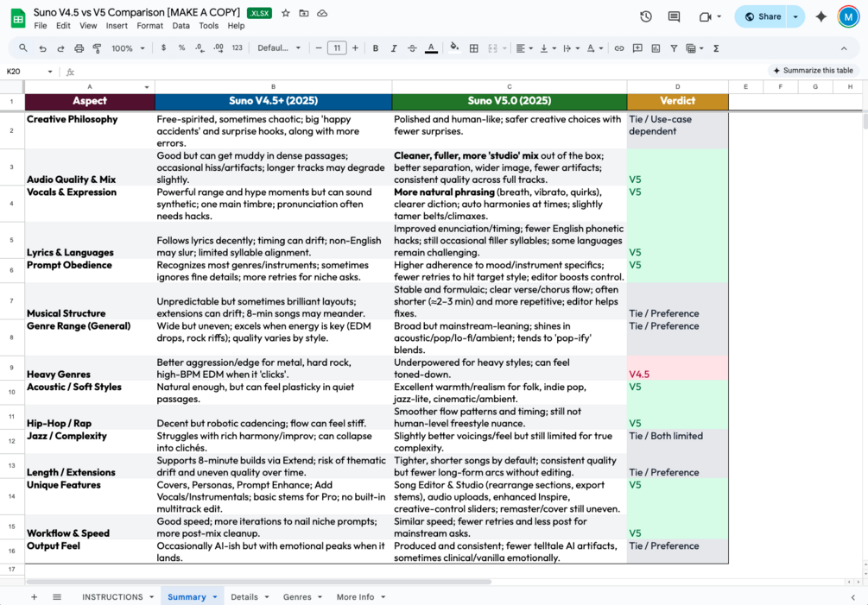Viewport: 868px width, 605px height.
Task: Print the spreadsheet
Action: coord(79,48)
